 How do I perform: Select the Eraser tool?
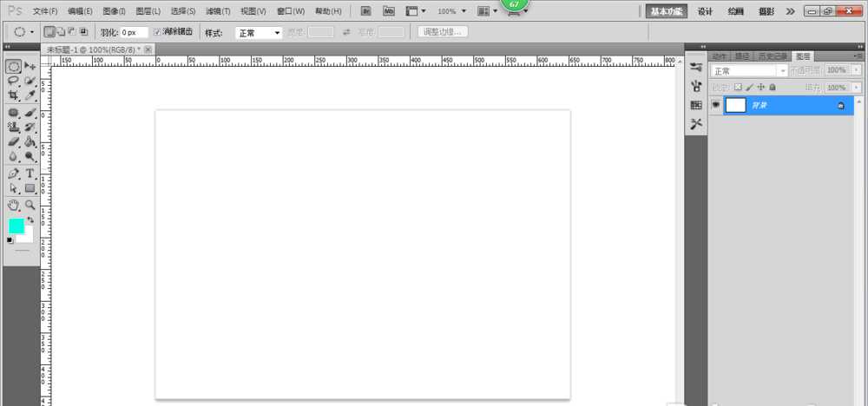14,141
